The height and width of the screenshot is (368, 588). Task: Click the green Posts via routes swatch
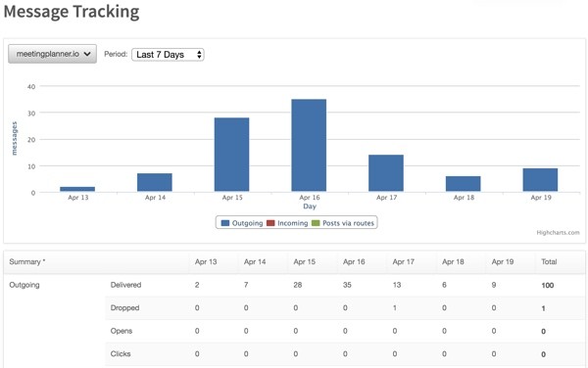[x=316, y=223]
